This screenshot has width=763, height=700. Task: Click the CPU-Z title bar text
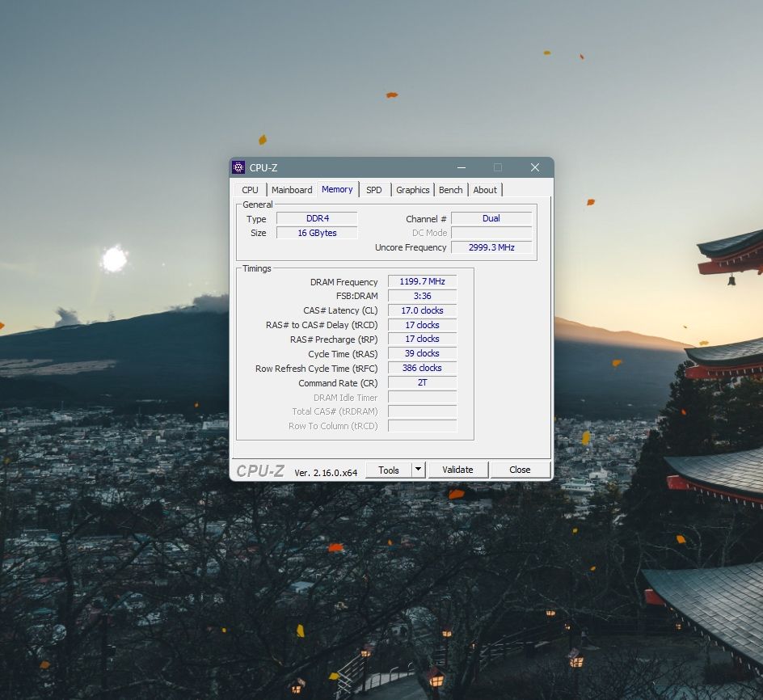coord(263,168)
